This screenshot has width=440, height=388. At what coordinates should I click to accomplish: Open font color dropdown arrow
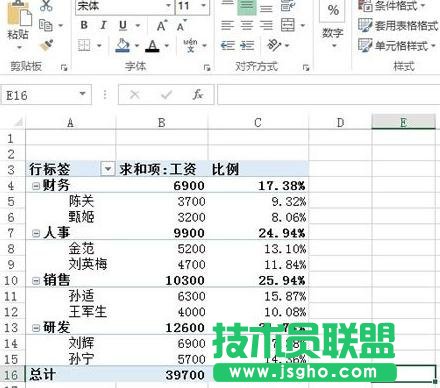coord(167,45)
